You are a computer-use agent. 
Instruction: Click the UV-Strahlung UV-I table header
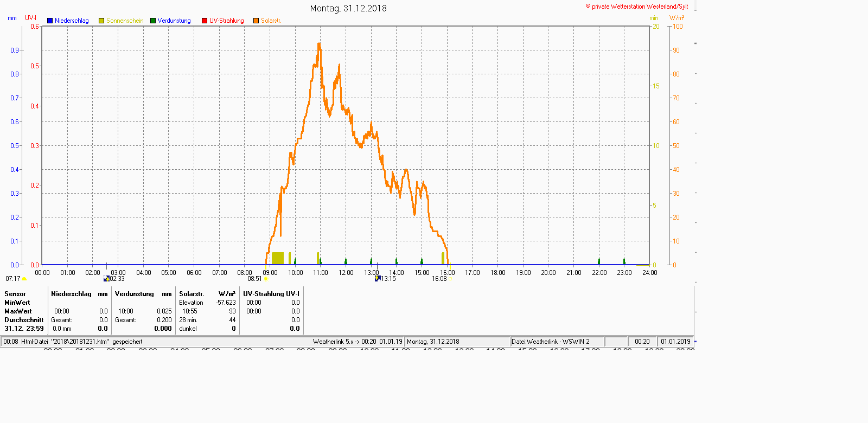(271, 294)
